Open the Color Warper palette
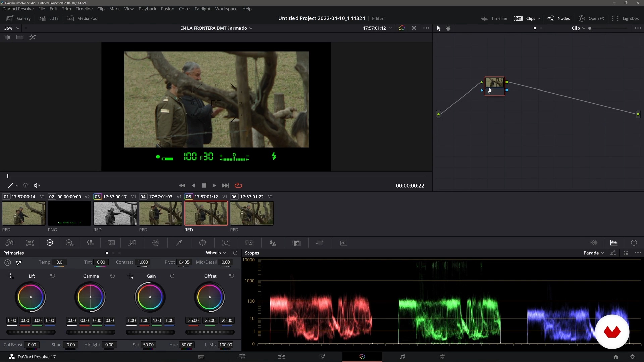644x362 pixels. [156, 243]
